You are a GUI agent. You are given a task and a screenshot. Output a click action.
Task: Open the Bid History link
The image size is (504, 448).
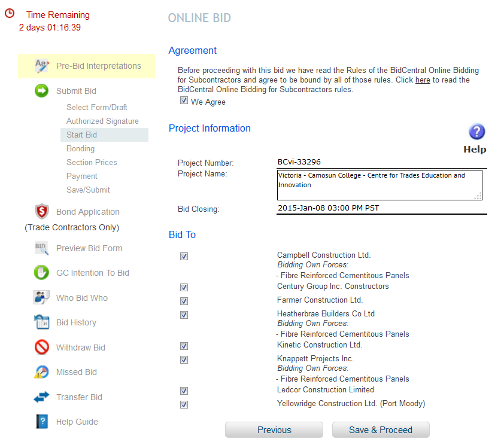[76, 322]
